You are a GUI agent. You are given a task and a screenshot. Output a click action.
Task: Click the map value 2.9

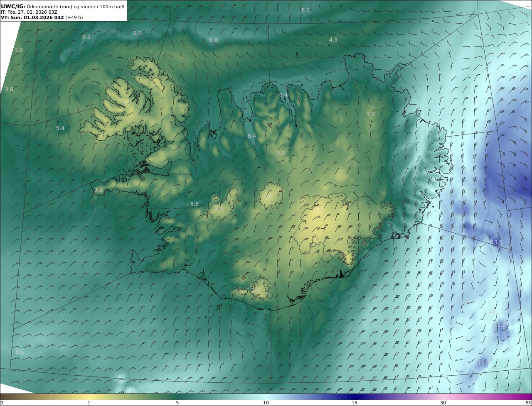pyautogui.click(x=281, y=154)
